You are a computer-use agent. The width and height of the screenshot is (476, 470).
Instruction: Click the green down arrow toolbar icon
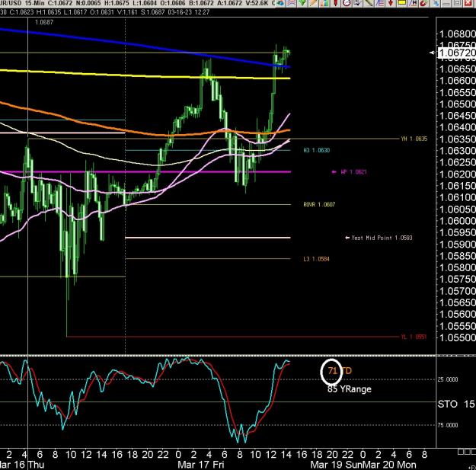pyautogui.click(x=302, y=3)
